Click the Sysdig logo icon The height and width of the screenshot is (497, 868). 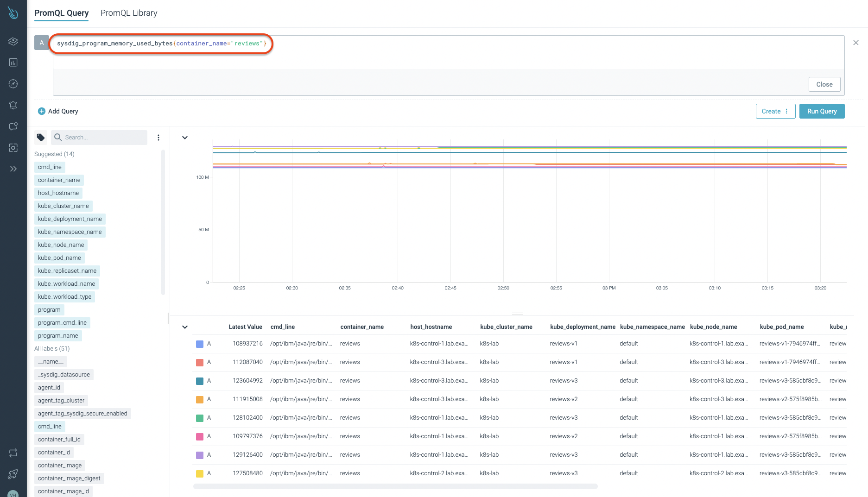tap(13, 13)
